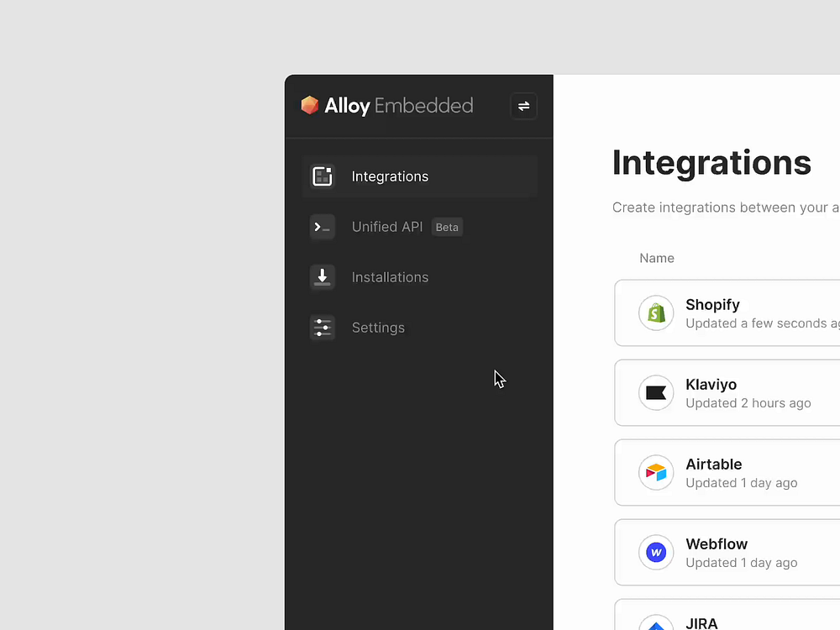Open the Shopify integration
This screenshot has width=840, height=630.
point(739,312)
